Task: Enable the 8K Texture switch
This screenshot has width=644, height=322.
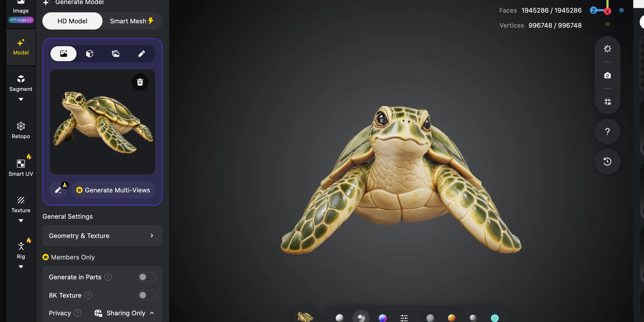Action: (x=147, y=295)
